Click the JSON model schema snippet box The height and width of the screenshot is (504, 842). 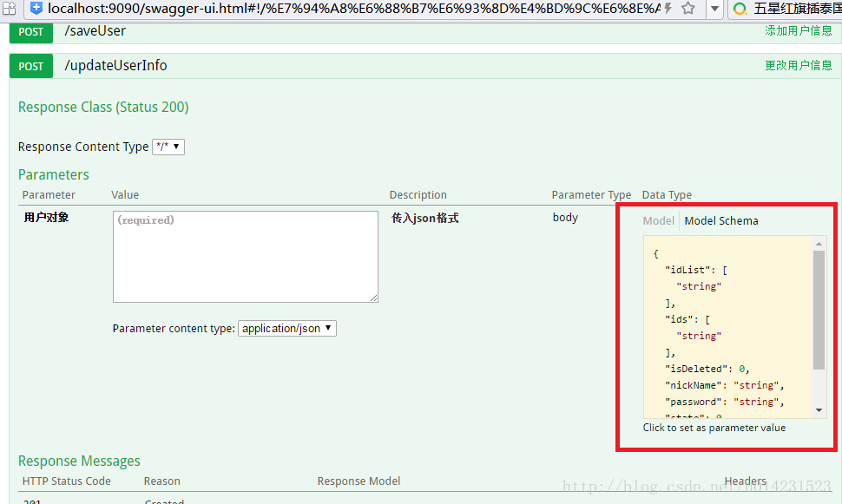(x=728, y=327)
